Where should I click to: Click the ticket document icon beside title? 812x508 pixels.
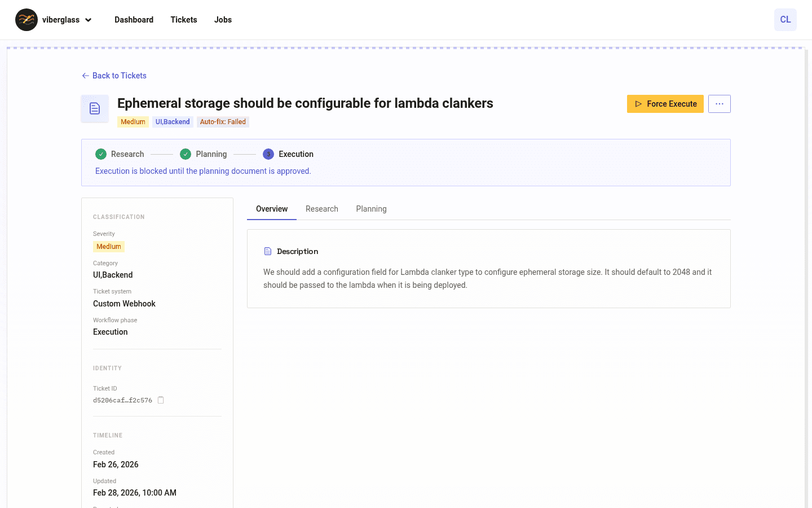click(95, 108)
